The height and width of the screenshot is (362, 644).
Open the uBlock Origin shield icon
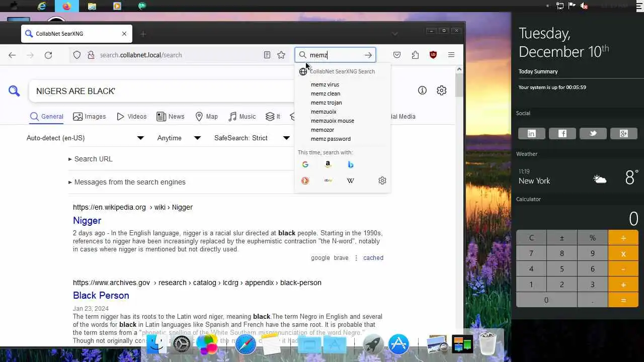pos(433,55)
